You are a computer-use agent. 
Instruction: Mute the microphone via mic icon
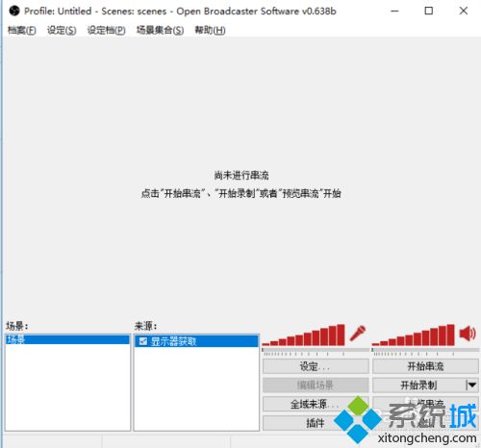(358, 334)
